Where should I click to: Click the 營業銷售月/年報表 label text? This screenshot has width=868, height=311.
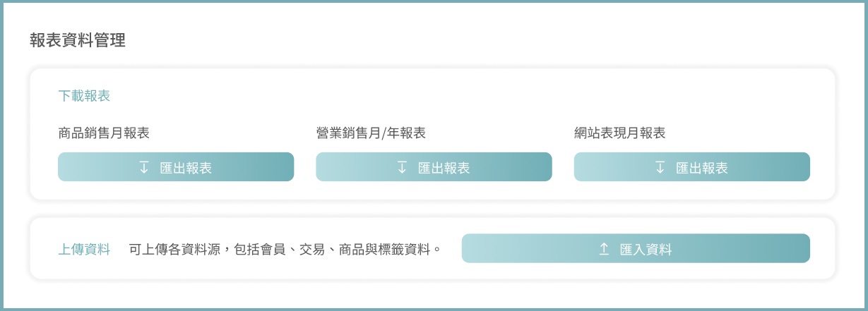point(371,133)
